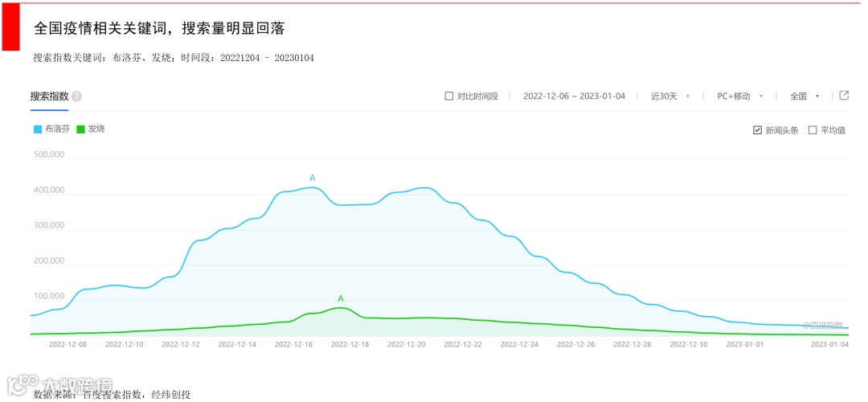Click the 2022-12-20 axis date
Screen dimensions: 868x402
(x=407, y=344)
